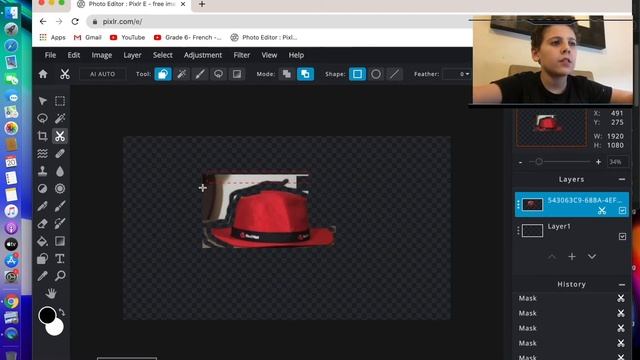Open the Adjustment menu
This screenshot has height=360, width=640.
203,55
